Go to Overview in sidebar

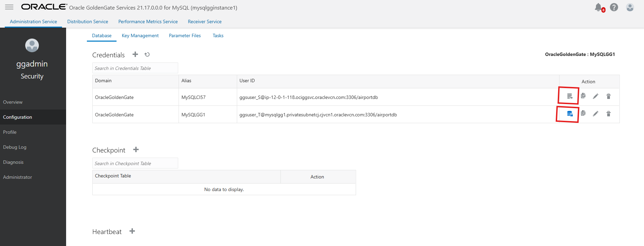(33, 102)
